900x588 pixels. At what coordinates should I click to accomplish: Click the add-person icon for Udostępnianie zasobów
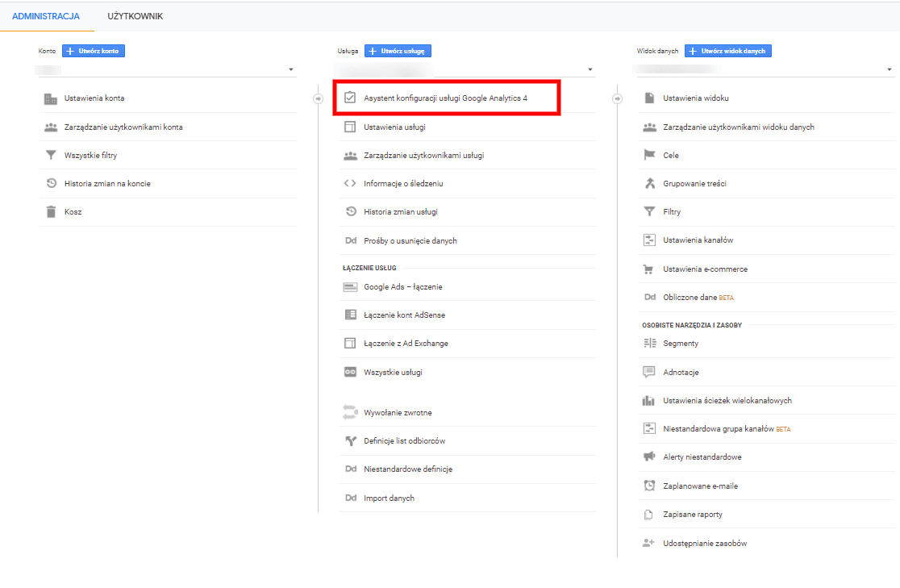648,543
